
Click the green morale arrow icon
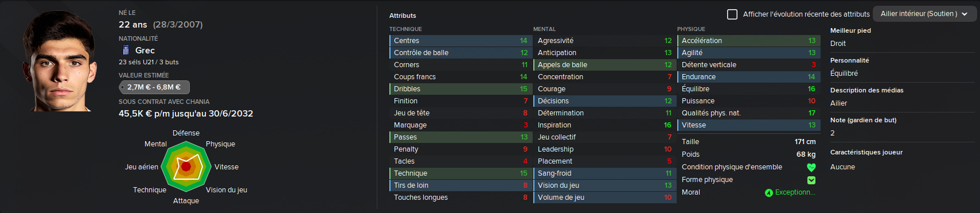tap(768, 193)
